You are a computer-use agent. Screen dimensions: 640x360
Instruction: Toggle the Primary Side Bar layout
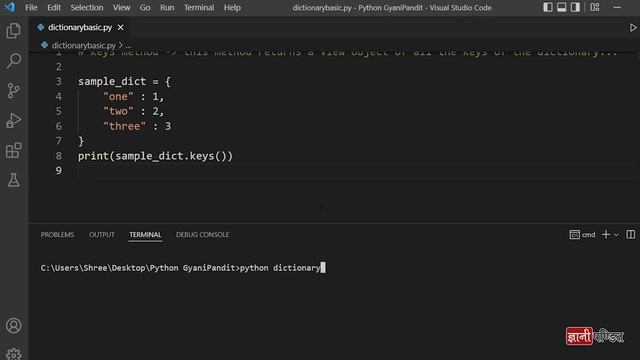click(x=548, y=7)
